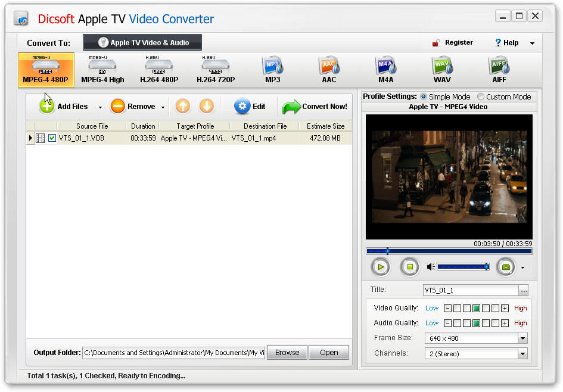Uncheck the VTS_01_1.VOB task checkbox

click(52, 138)
